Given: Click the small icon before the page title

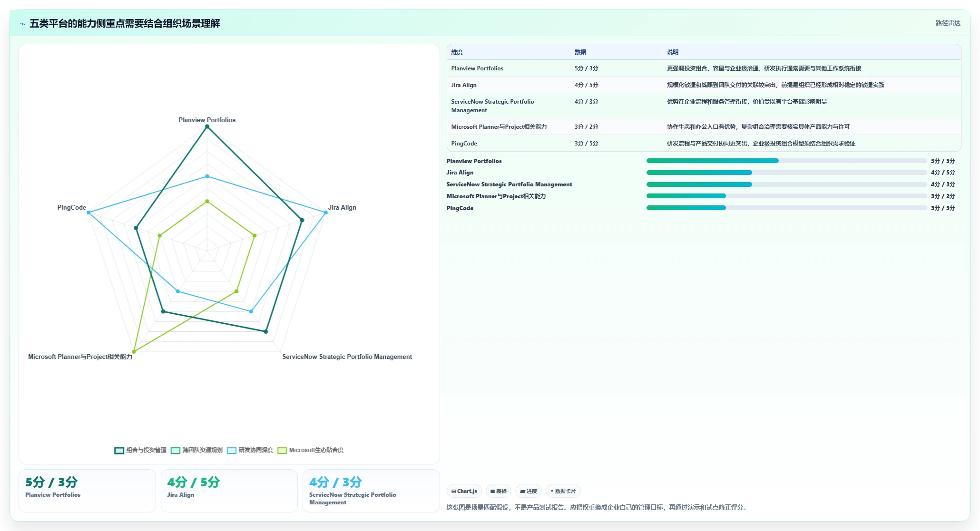Looking at the screenshot, I should 22,24.
